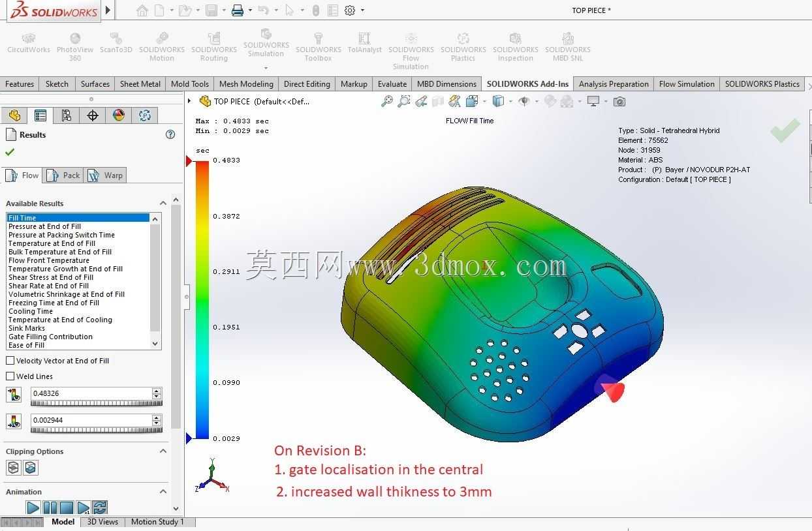The image size is (812, 531).
Task: Stop the fill animation
Action: (67, 507)
